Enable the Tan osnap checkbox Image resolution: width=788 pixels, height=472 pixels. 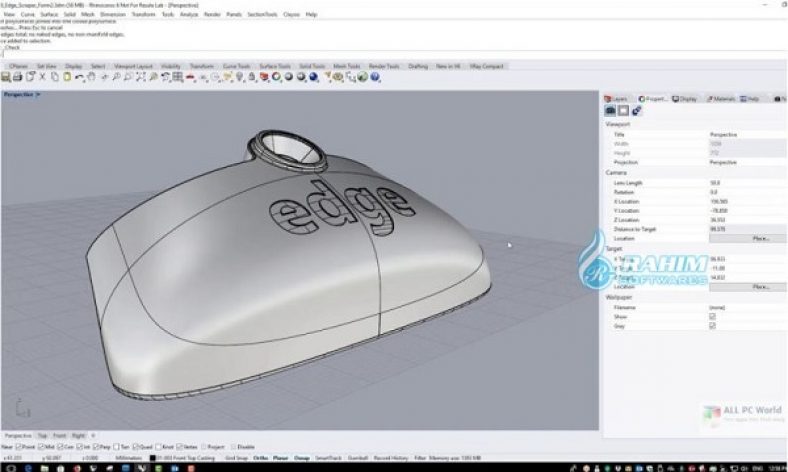click(116, 447)
